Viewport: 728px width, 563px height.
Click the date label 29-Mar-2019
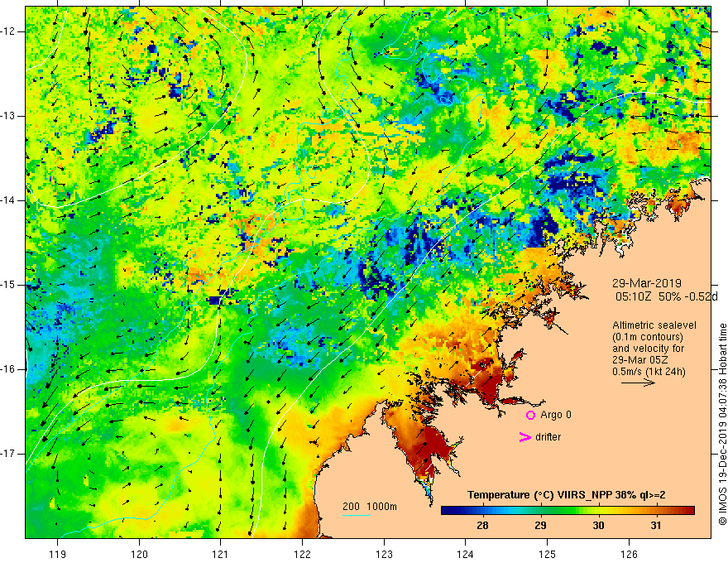click(647, 283)
